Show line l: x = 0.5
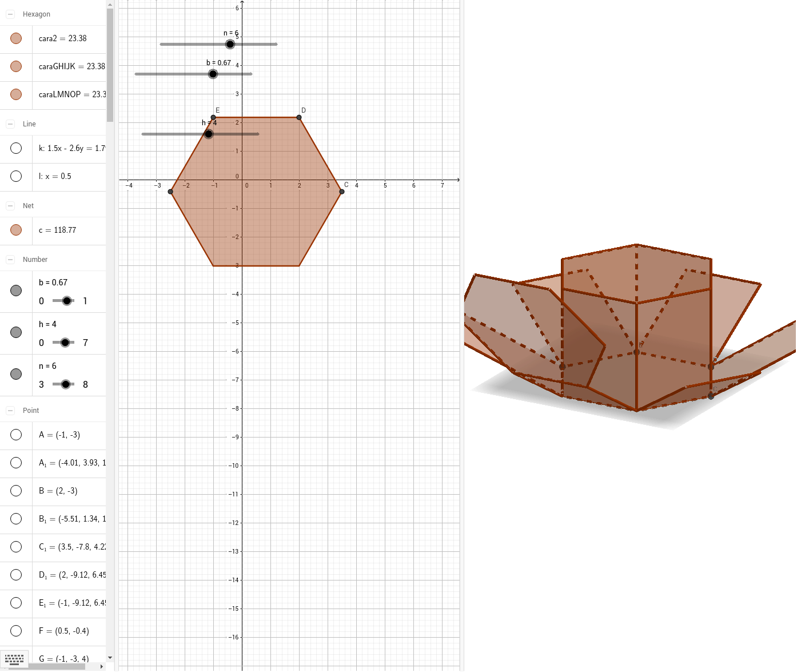Viewport: 797px width, 672px height. tap(16, 176)
